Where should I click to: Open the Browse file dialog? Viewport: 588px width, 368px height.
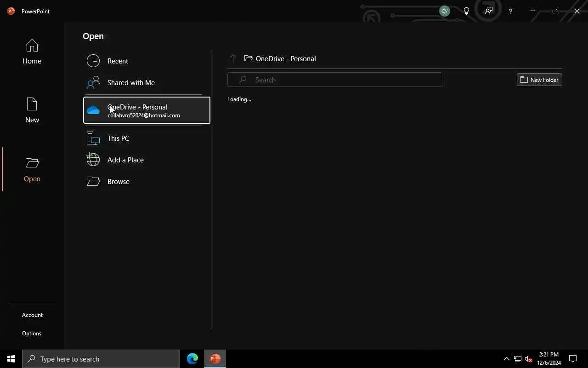pyautogui.click(x=147, y=181)
